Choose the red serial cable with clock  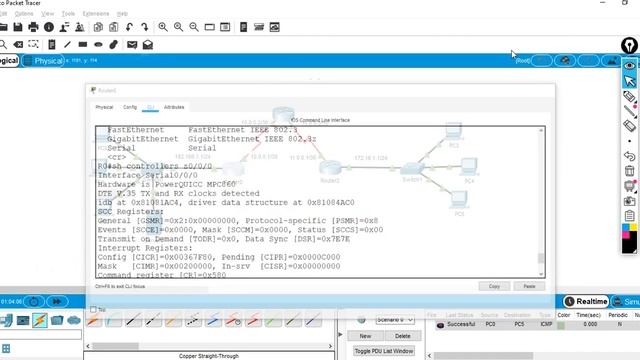(233, 320)
